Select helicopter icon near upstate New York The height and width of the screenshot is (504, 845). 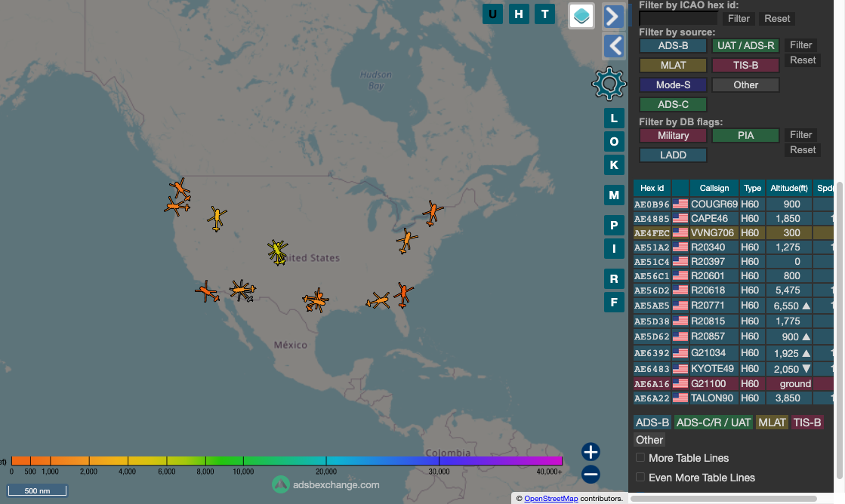point(432,213)
